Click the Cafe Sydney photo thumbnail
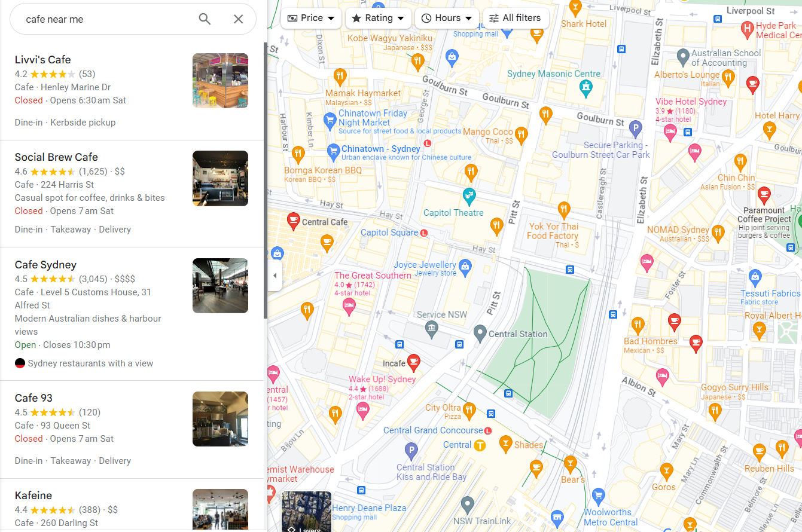Image resolution: width=802 pixels, height=532 pixels. click(x=220, y=286)
